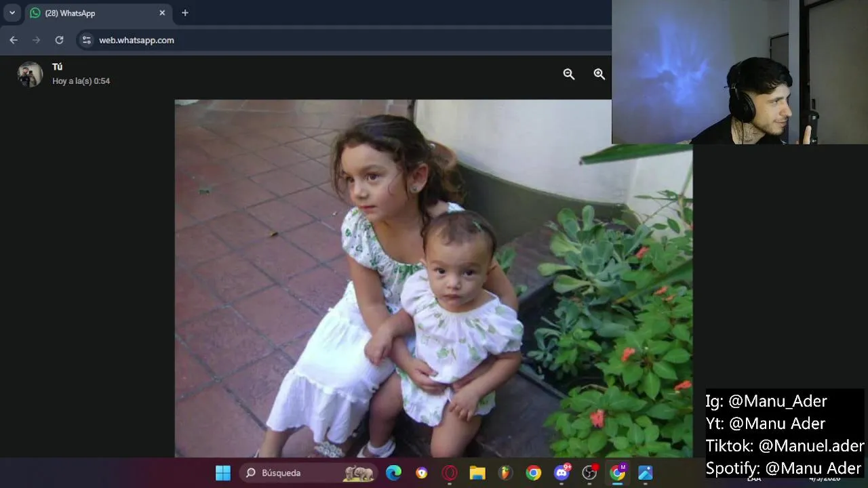
Task: Open Google Chrome from the taskbar
Action: pyautogui.click(x=534, y=473)
